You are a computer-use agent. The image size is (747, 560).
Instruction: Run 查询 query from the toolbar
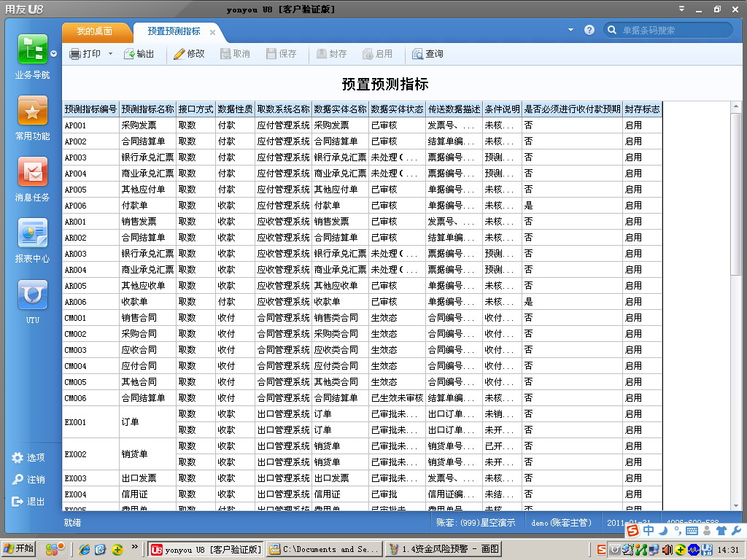pos(427,54)
